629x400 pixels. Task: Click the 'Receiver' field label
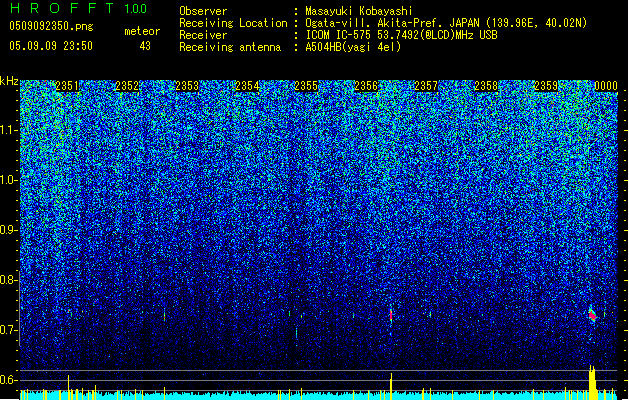coord(203,35)
